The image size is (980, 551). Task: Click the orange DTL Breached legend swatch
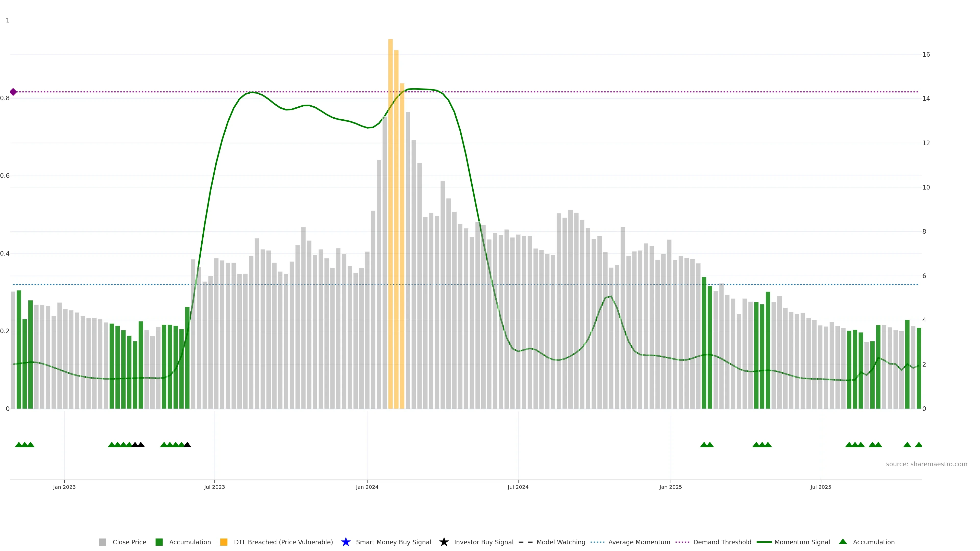click(x=224, y=542)
